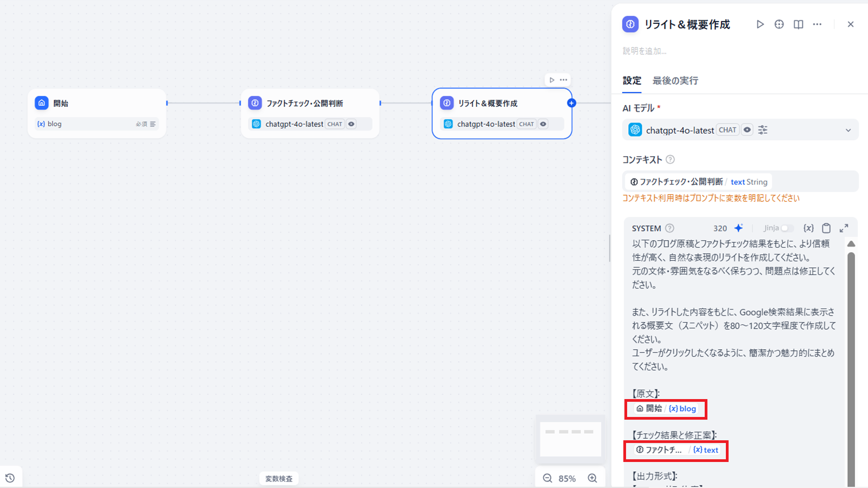868x488 pixels.
Task: Toggle the Jinja switch
Action: tap(786, 228)
